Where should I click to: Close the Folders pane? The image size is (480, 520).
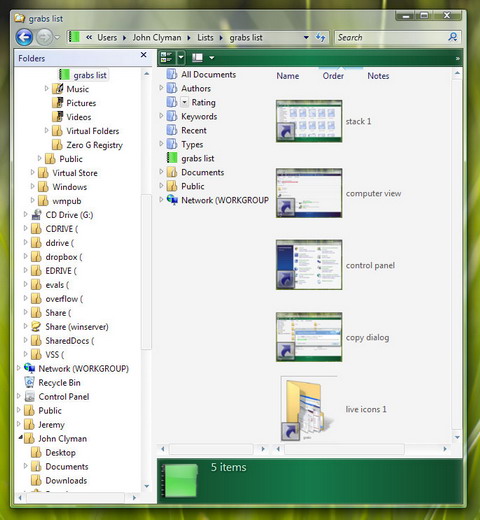[x=144, y=55]
